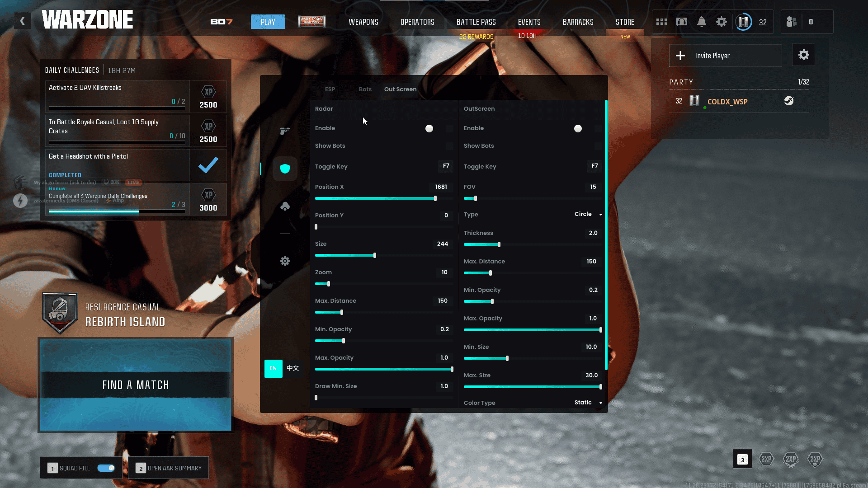Toggle the Squad Fill switch
The width and height of the screenshot is (868, 488).
[x=106, y=468]
